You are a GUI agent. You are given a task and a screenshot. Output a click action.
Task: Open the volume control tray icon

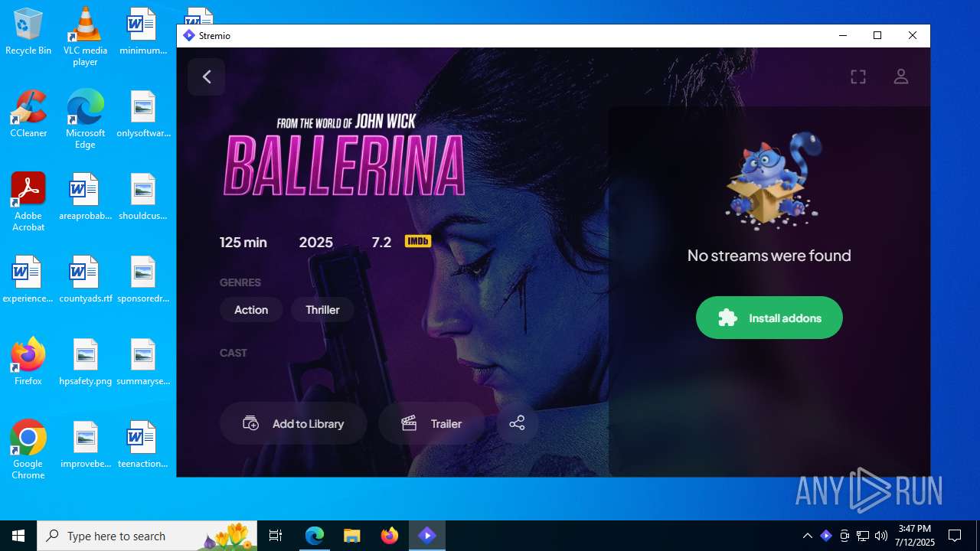coord(881,536)
